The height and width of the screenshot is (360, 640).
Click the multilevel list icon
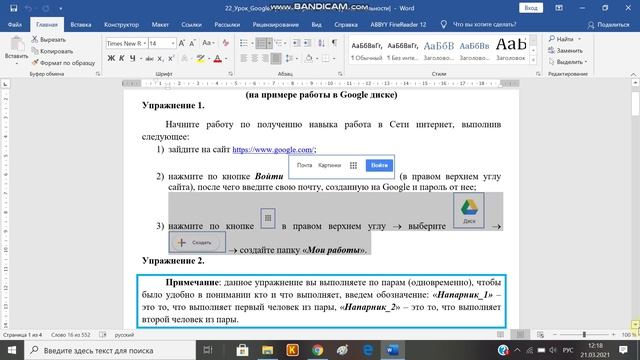tap(278, 43)
